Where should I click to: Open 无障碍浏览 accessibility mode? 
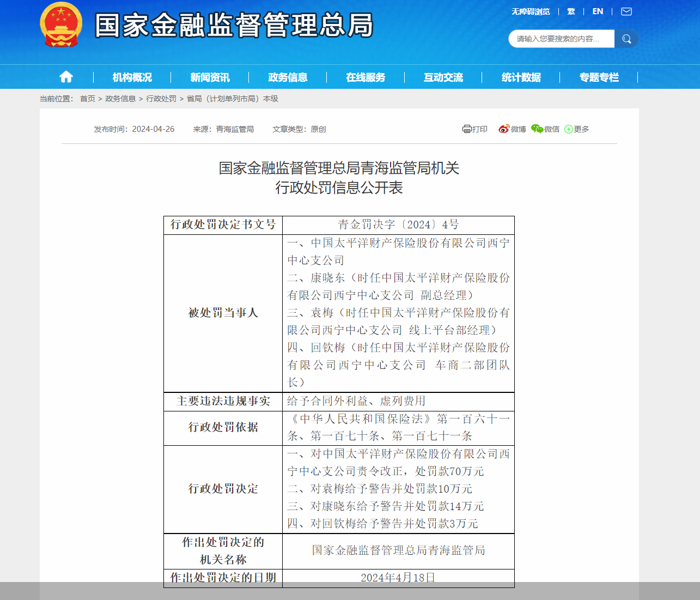pyautogui.click(x=531, y=11)
